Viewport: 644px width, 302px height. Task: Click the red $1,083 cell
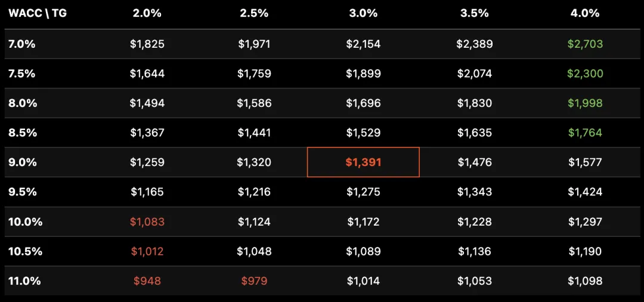point(147,222)
